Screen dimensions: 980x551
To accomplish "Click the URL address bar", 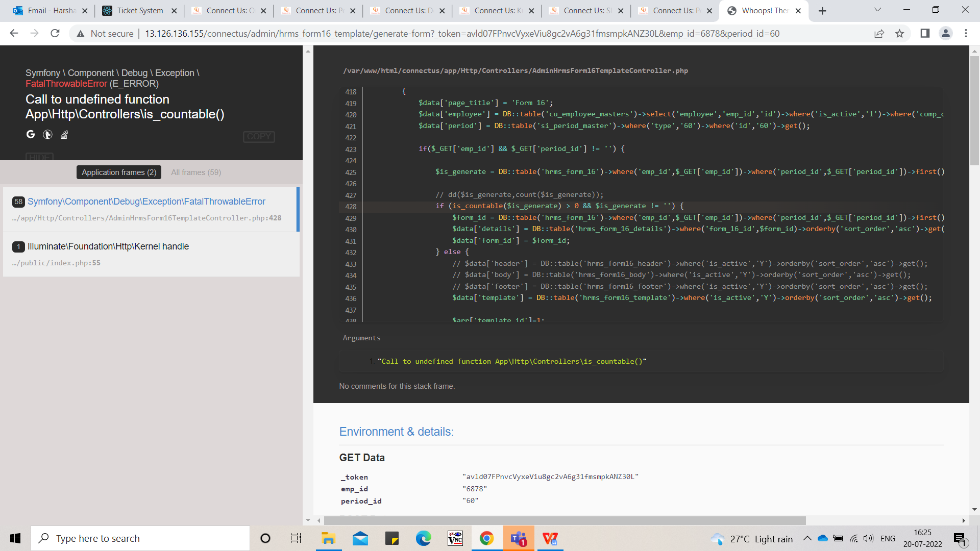I will (x=462, y=34).
